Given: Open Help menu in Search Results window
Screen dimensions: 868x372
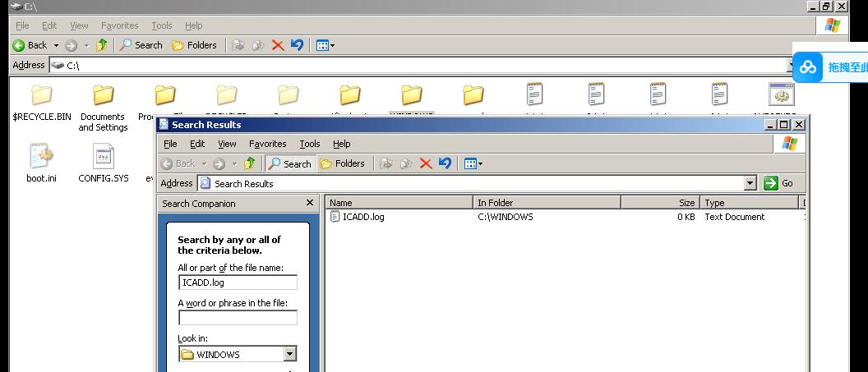Looking at the screenshot, I should 342,144.
